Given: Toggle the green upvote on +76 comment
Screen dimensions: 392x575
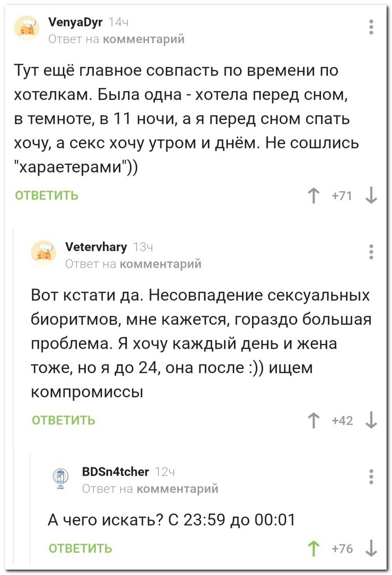Looking at the screenshot, I should click(x=313, y=549).
